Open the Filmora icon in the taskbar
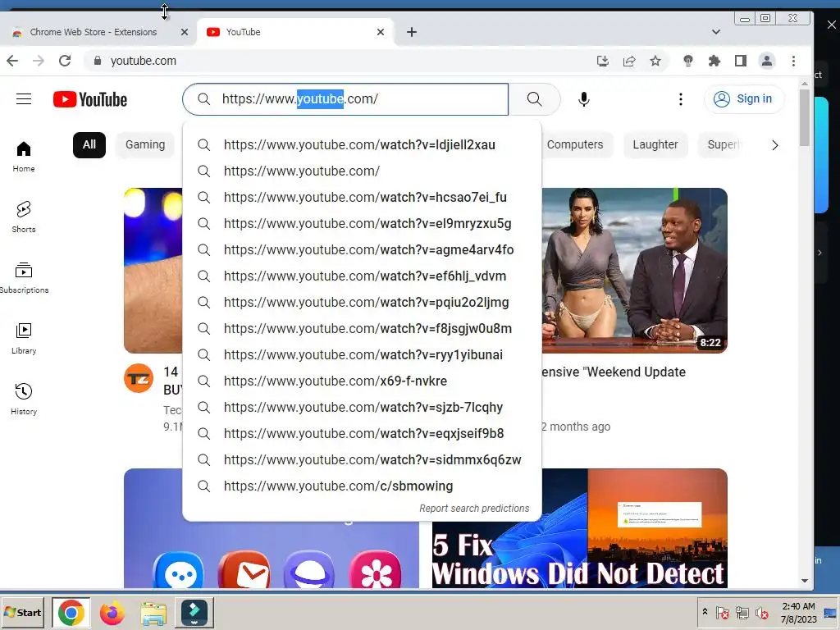 tap(194, 612)
